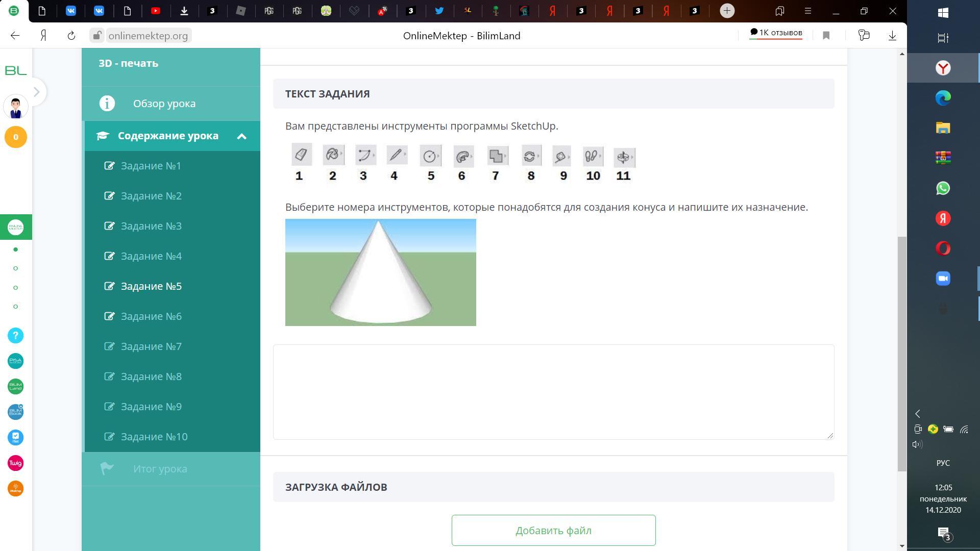Open the user avatar profile icon
Viewport: 980px width, 551px height.
click(x=15, y=108)
